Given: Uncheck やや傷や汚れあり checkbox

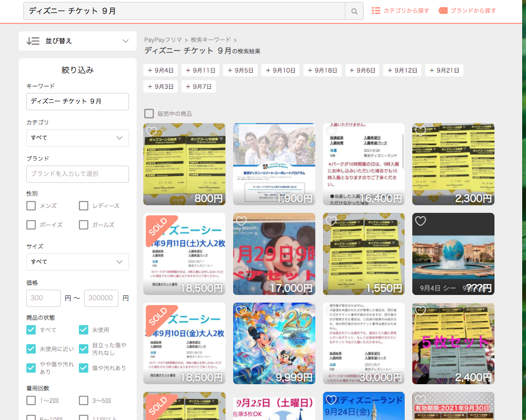Looking at the screenshot, I should tap(31, 368).
